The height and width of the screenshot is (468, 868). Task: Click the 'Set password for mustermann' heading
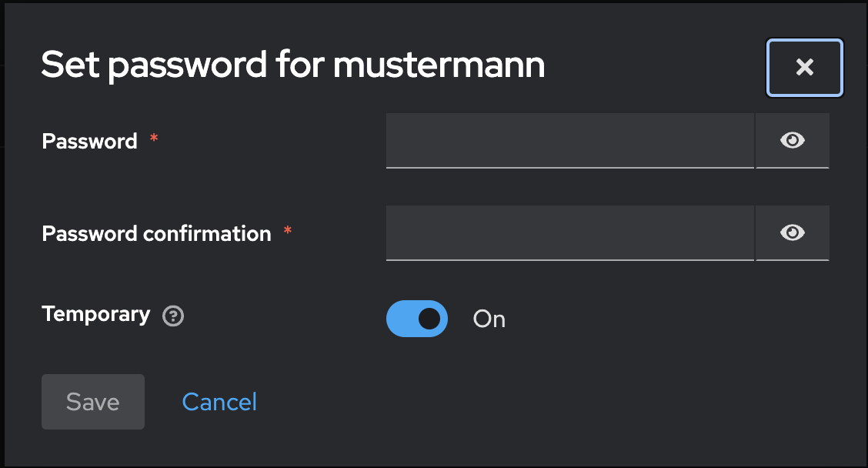coord(292,65)
